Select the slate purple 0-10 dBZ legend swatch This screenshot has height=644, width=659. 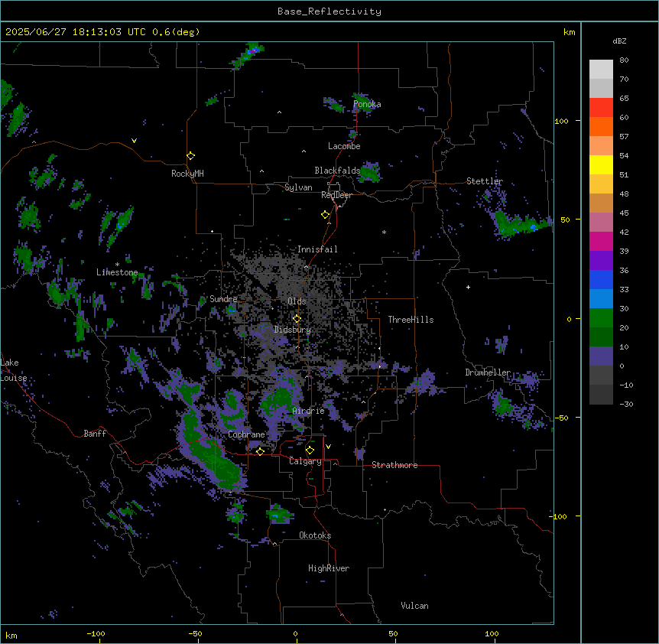tap(601, 356)
